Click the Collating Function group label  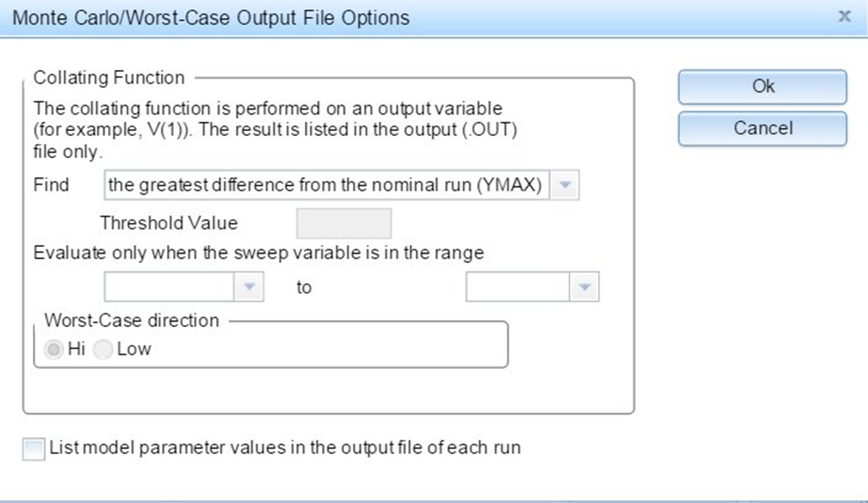[110, 78]
